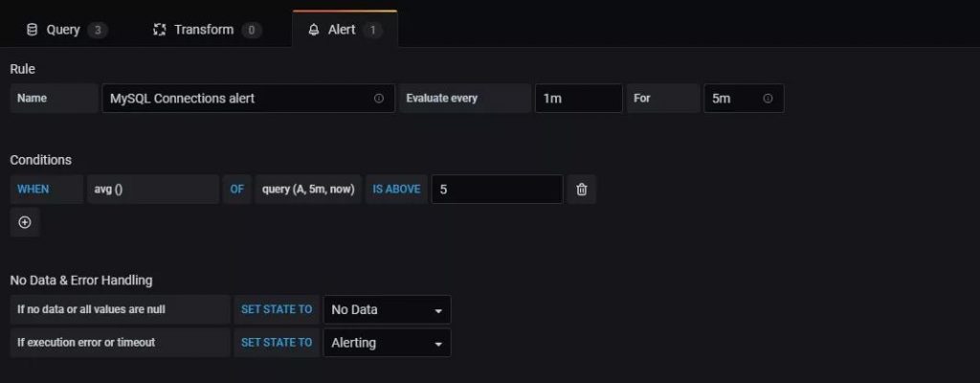Open the Alerting error state dropdown
The image size is (980, 383).
387,343
